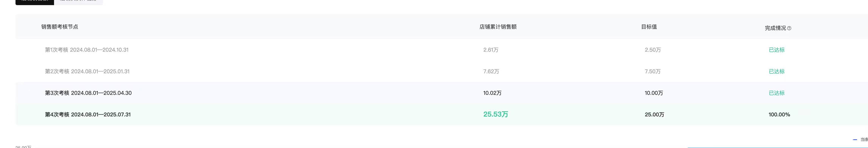Screen dimensions: 868x148
Task: Select the black active tab at top
Action: click(34, 2)
